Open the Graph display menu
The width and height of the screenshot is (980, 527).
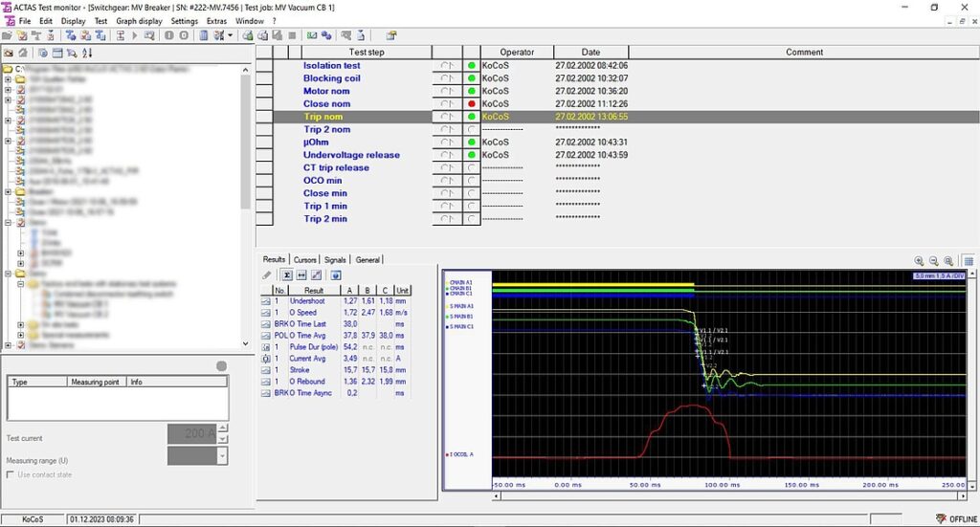139,21
